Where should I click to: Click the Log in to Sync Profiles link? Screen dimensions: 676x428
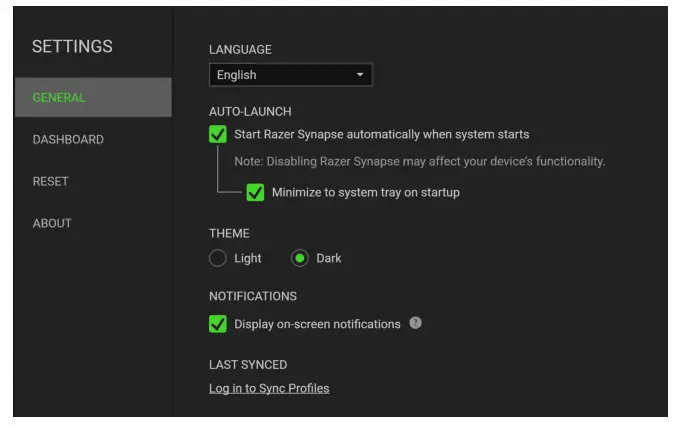point(269,388)
